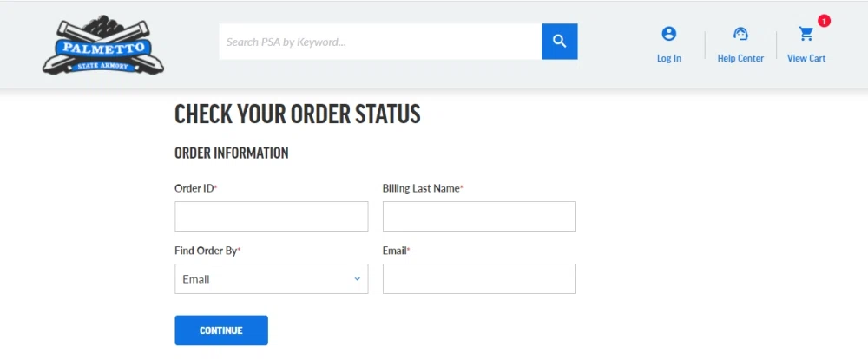Click the Billing Last Name input box
The height and width of the screenshot is (359, 868).
point(479,216)
